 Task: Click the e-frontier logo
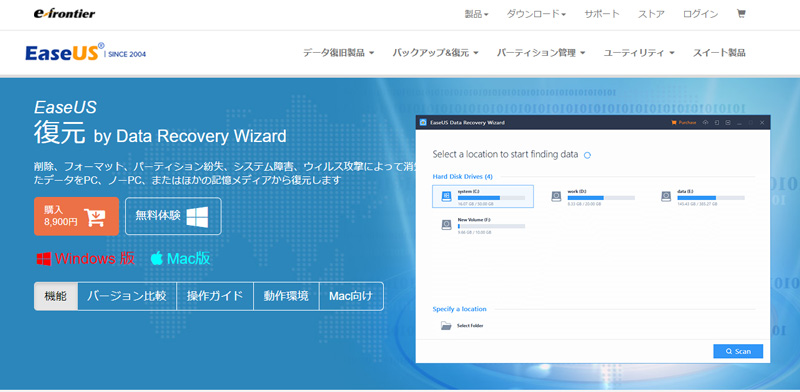[64, 13]
